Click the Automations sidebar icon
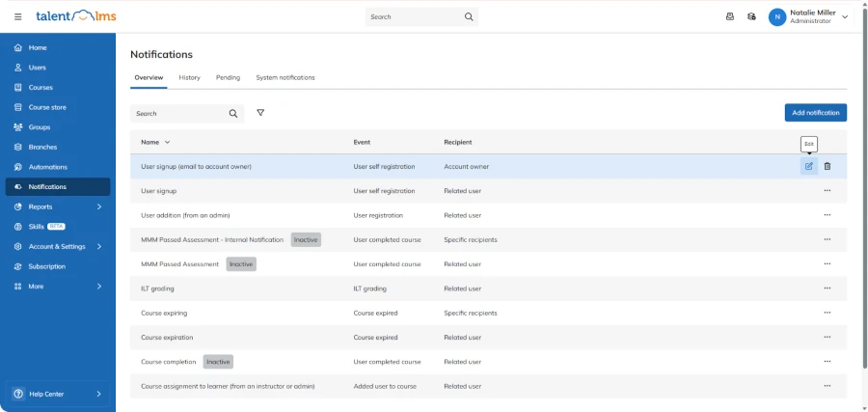This screenshot has width=868, height=412. point(17,167)
